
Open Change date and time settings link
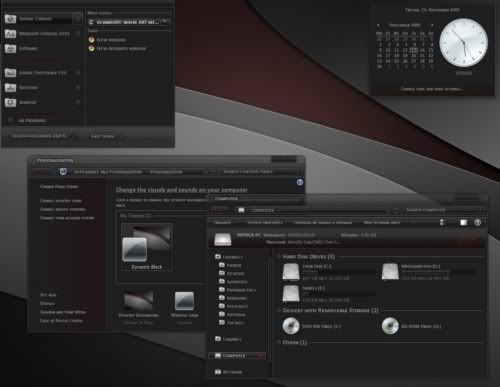pos(431,89)
